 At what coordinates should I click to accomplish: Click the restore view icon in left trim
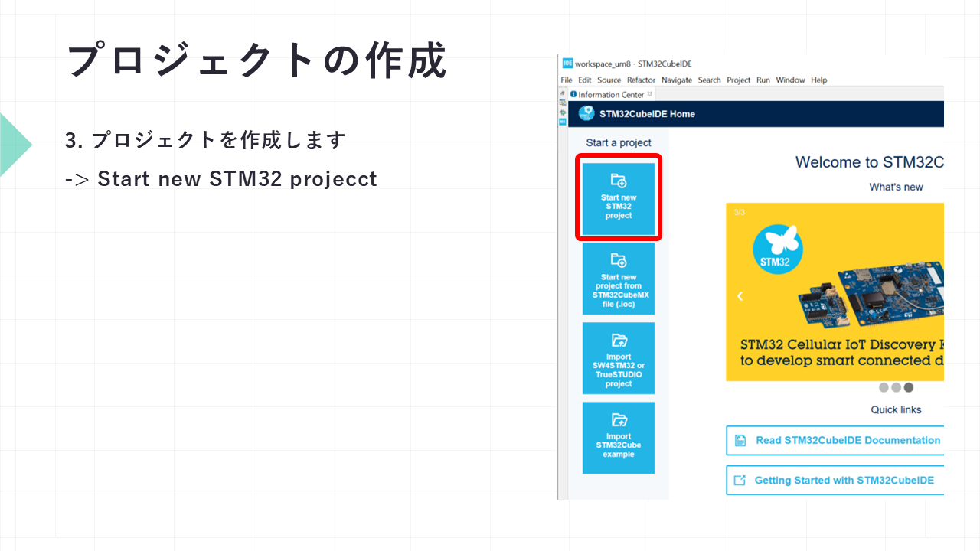point(563,93)
